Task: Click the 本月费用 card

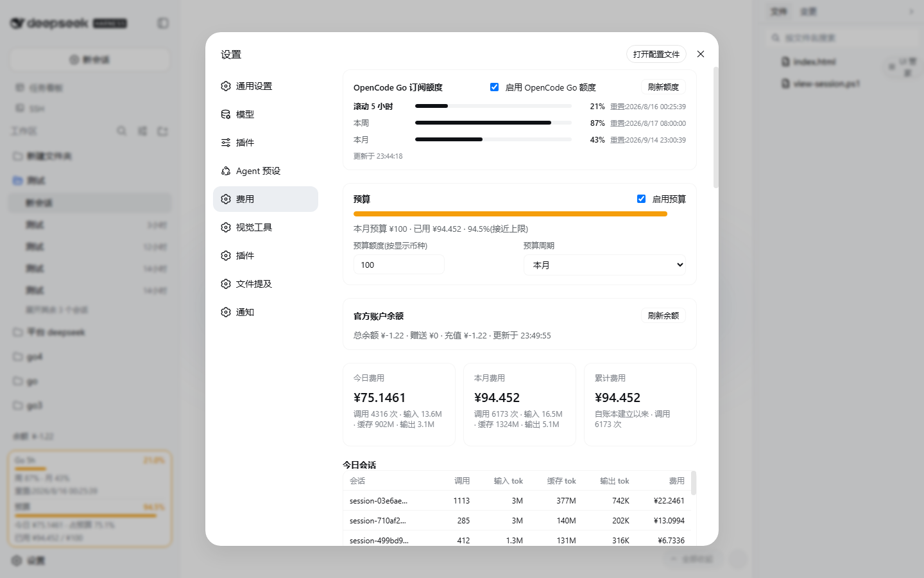Action: (x=520, y=405)
